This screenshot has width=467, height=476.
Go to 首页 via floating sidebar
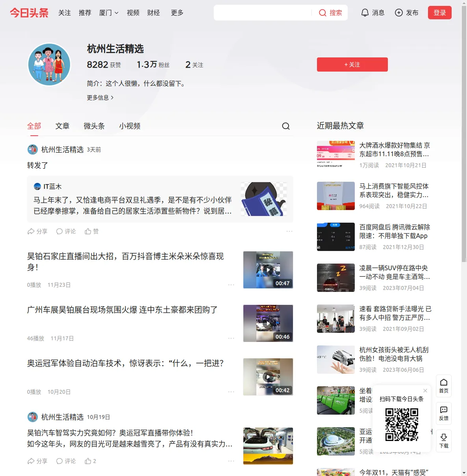pyautogui.click(x=444, y=386)
